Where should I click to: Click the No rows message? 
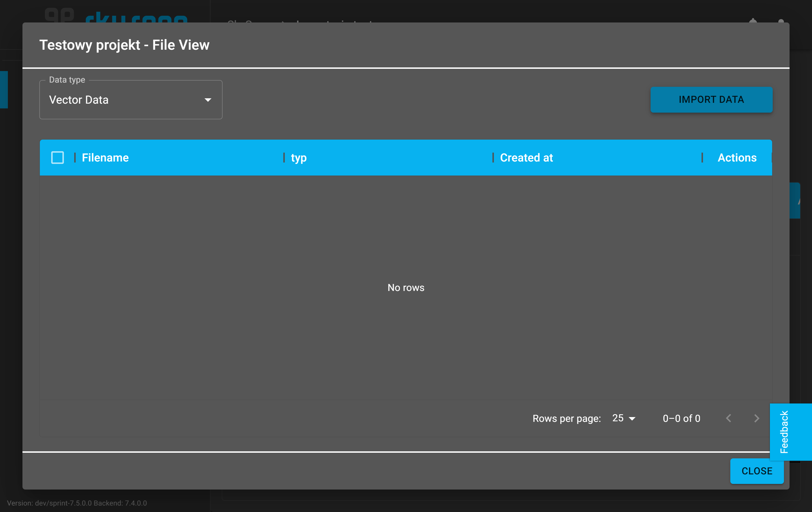tap(406, 288)
